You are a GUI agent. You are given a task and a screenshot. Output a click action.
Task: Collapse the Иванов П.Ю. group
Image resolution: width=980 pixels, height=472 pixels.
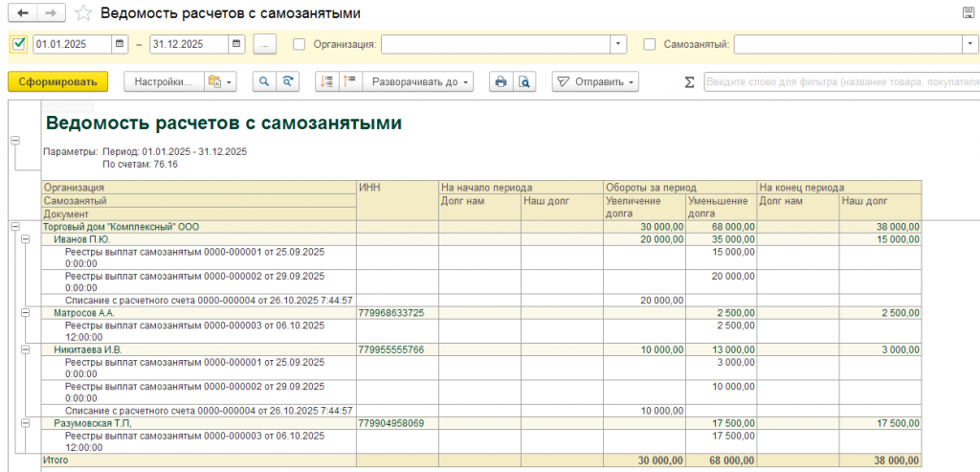tap(26, 238)
